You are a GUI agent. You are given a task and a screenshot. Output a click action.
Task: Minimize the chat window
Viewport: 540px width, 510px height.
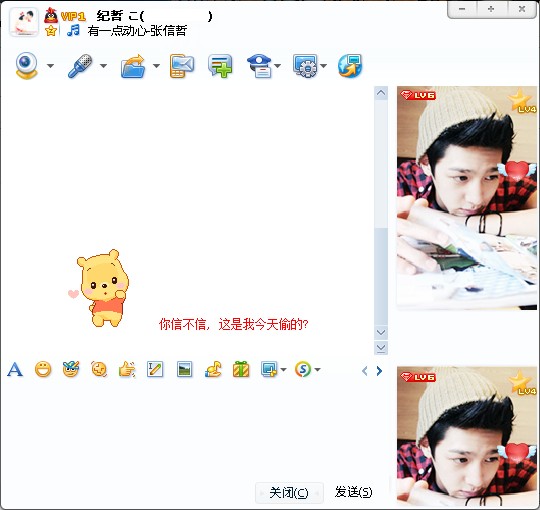tap(462, 9)
